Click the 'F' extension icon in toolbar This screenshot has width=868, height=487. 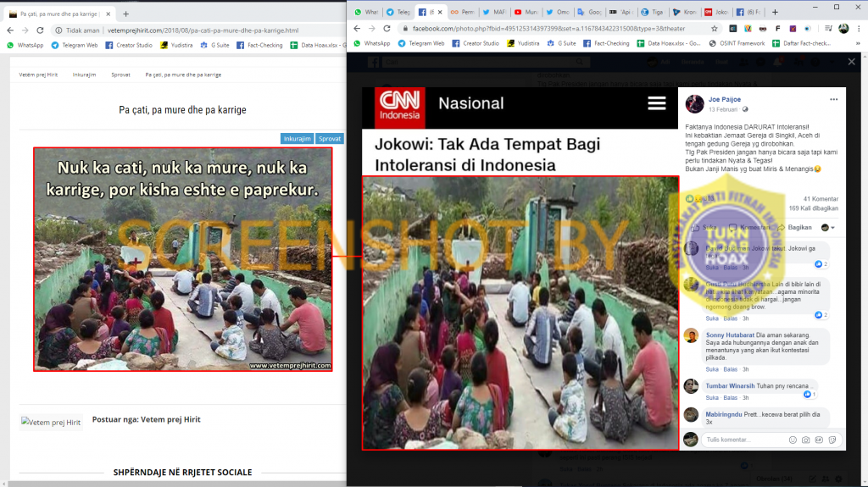point(778,28)
